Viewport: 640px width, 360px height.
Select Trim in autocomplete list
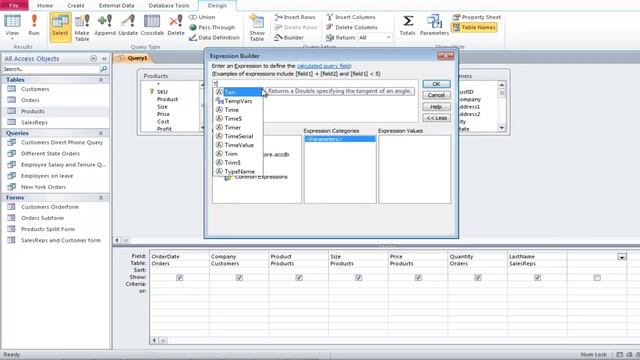[238, 154]
